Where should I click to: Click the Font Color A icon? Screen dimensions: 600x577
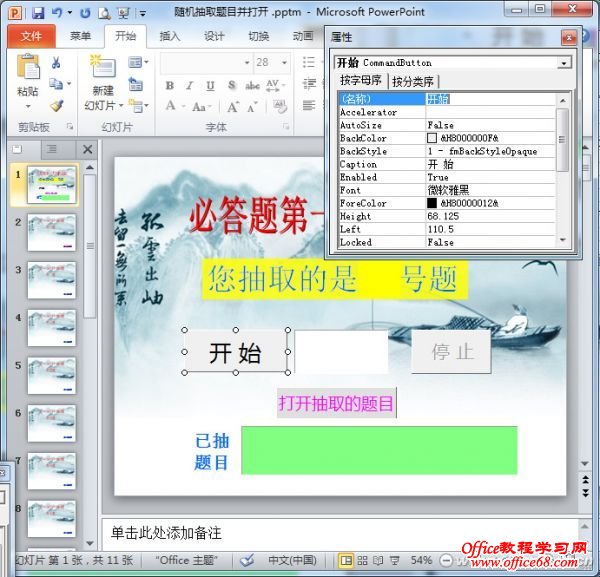[171, 106]
